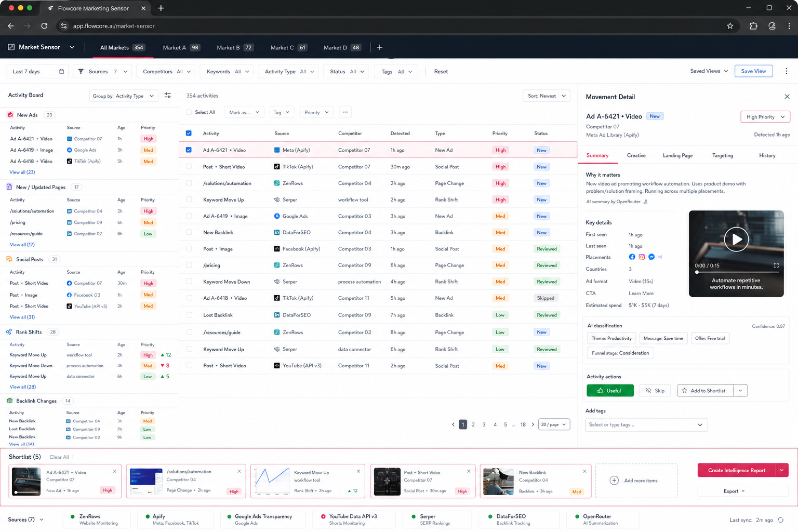Change the High Priority dropdown in detail panel
The height and width of the screenshot is (532, 798).
click(765, 117)
